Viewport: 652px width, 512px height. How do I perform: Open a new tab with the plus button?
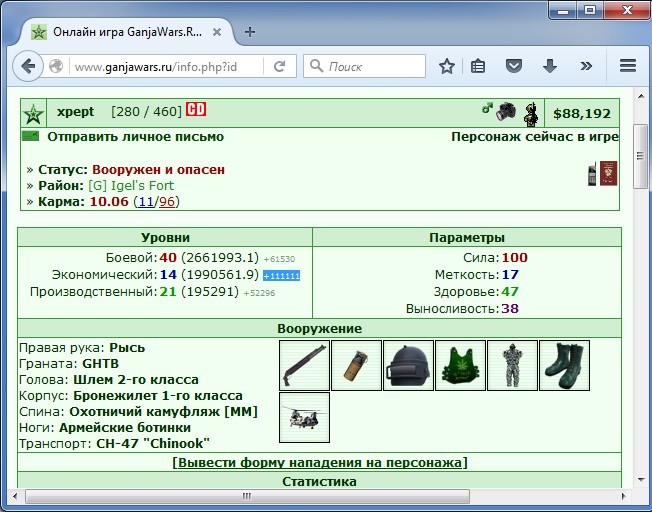(x=249, y=32)
